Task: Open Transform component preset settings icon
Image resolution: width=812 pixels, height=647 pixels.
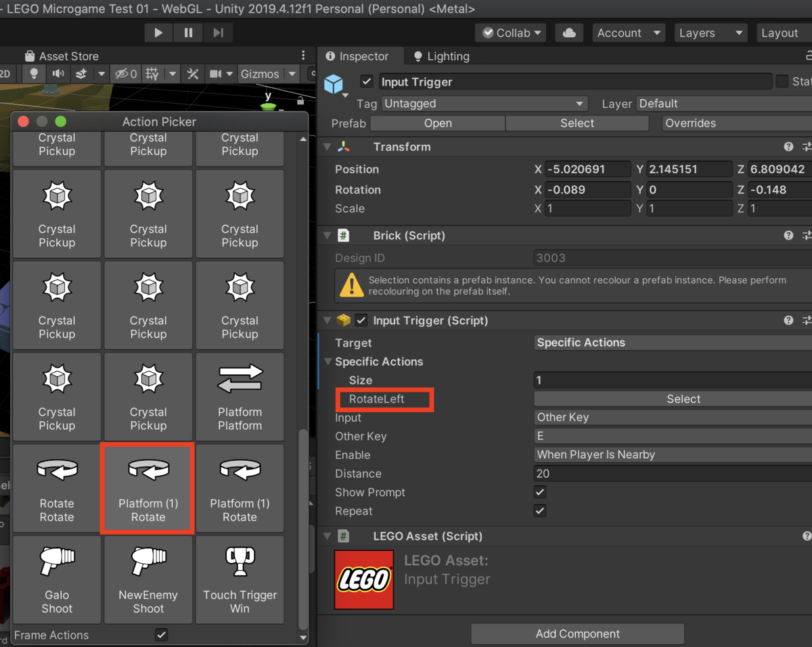Action: (807, 147)
